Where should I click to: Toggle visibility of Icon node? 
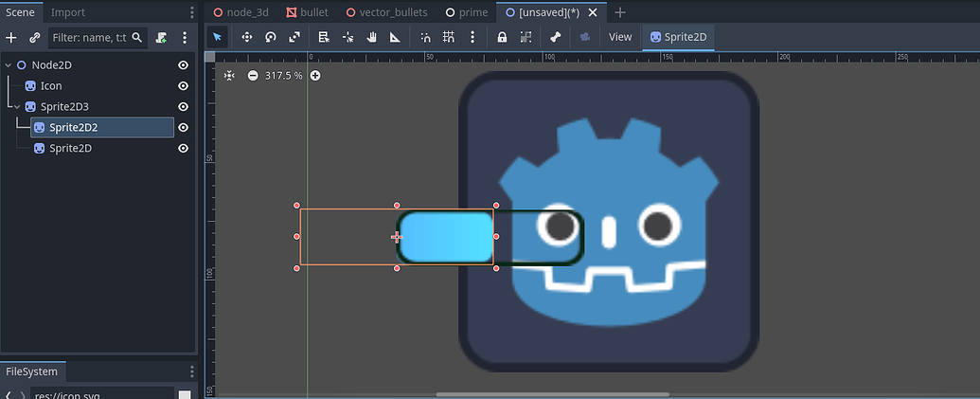click(183, 85)
